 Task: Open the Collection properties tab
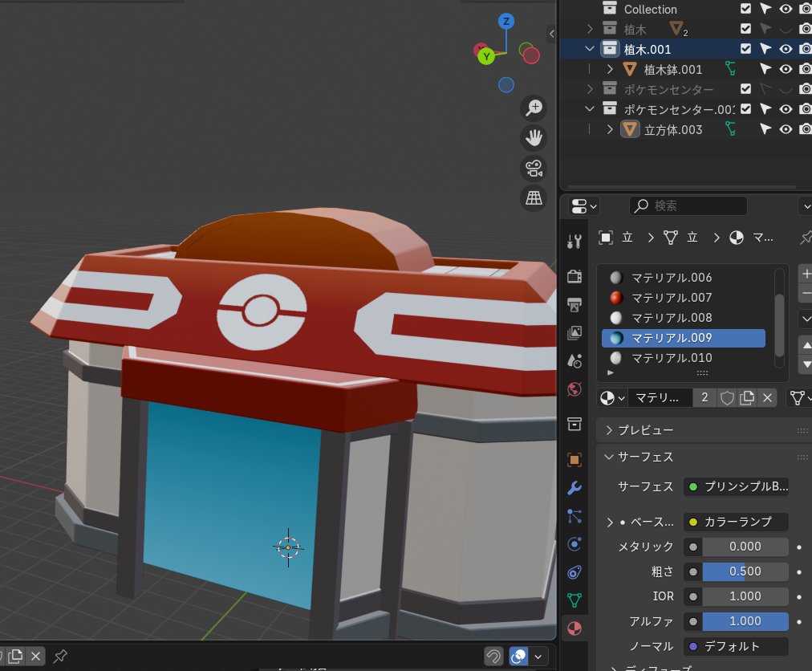pos(574,424)
